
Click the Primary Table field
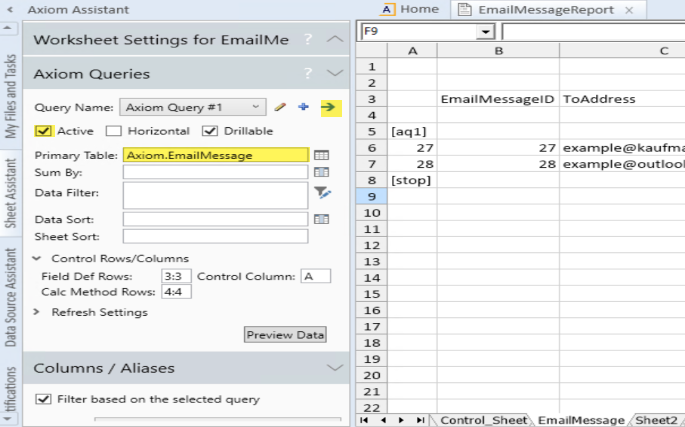215,155
